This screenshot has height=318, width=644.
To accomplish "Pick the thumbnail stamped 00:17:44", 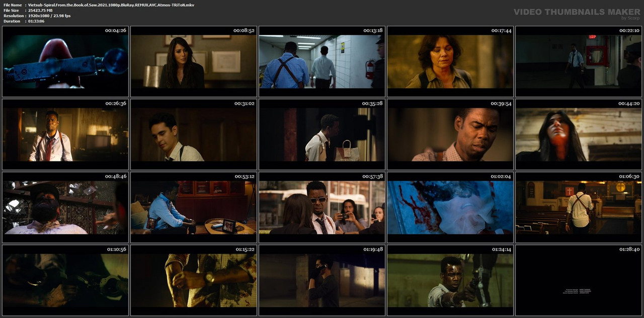I will click(x=450, y=61).
